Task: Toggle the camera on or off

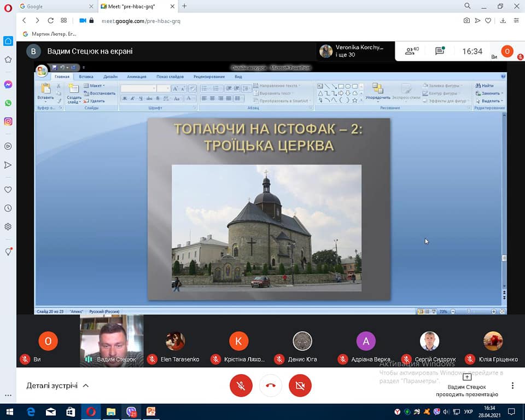Action: [x=300, y=386]
